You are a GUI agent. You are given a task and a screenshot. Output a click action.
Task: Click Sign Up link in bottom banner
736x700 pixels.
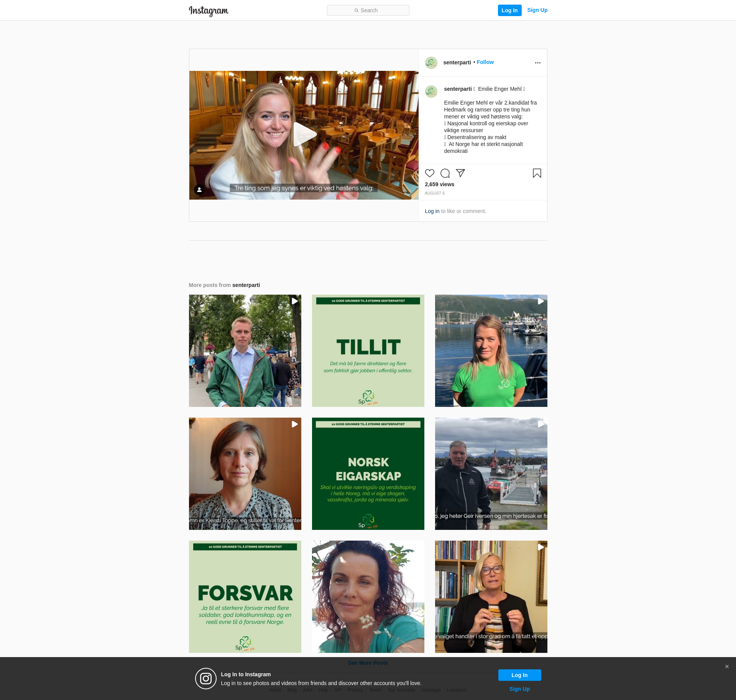[519, 689]
